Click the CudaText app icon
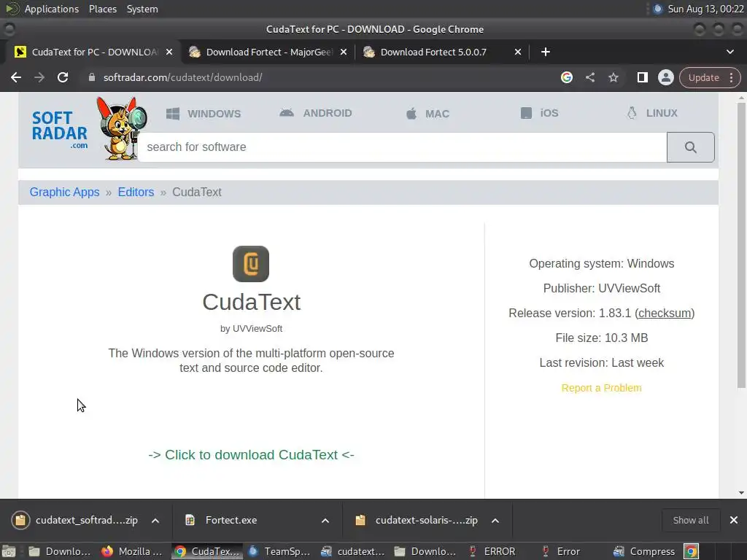The width and height of the screenshot is (747, 560). point(251,264)
